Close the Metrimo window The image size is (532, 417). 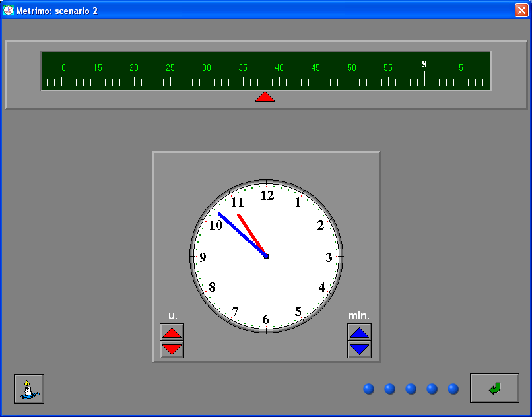point(521,10)
